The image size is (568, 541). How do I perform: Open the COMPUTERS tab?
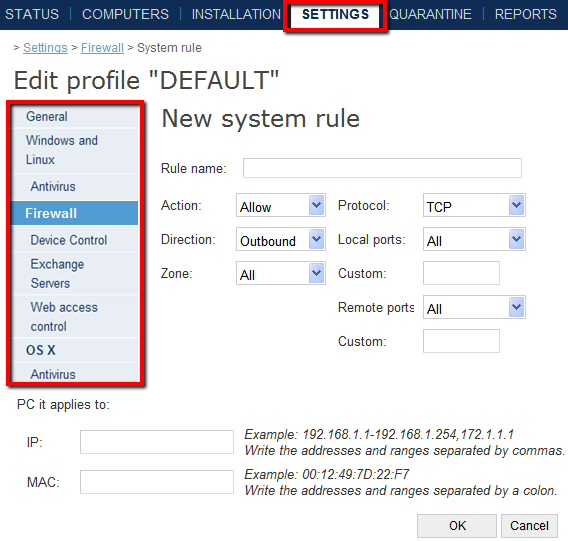125,14
